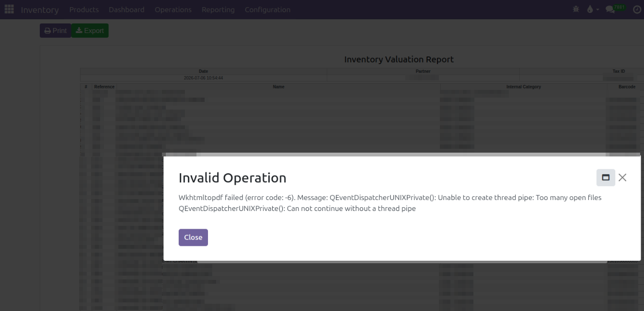Close the Invalid Operation dialog with the X
644x311 pixels.
click(622, 178)
